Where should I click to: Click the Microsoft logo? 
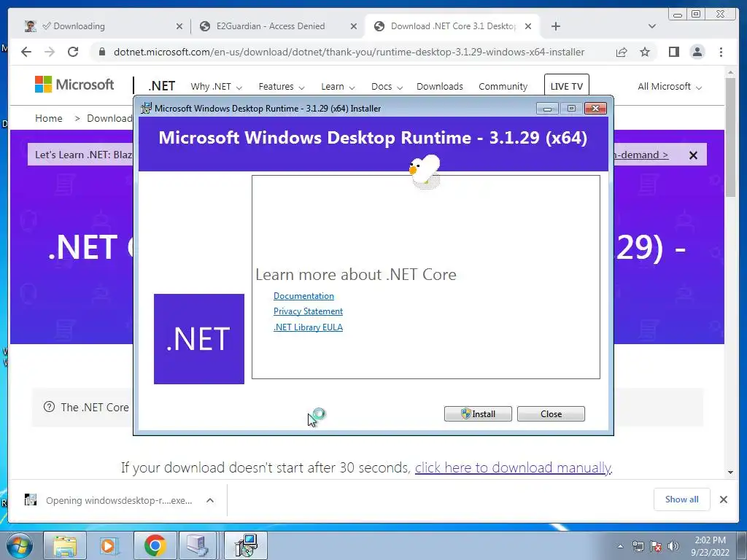coord(74,85)
